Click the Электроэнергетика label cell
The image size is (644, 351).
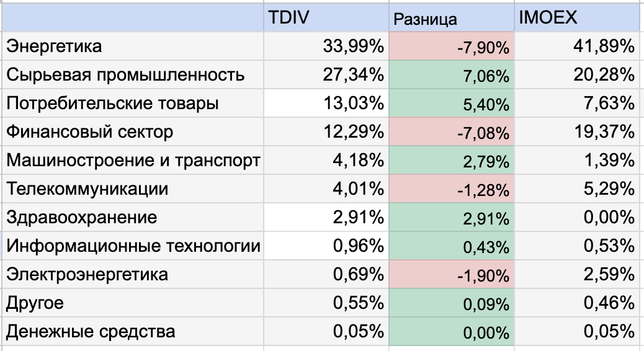(x=133, y=274)
